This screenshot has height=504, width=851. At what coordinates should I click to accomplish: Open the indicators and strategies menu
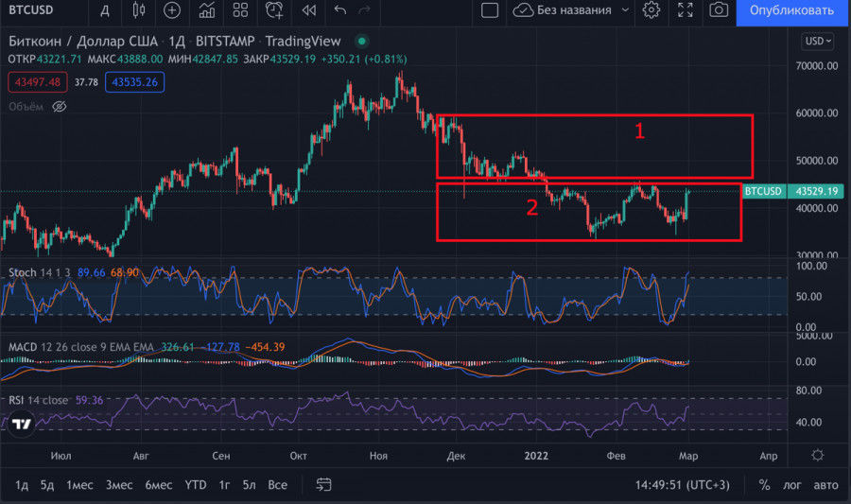tap(207, 10)
